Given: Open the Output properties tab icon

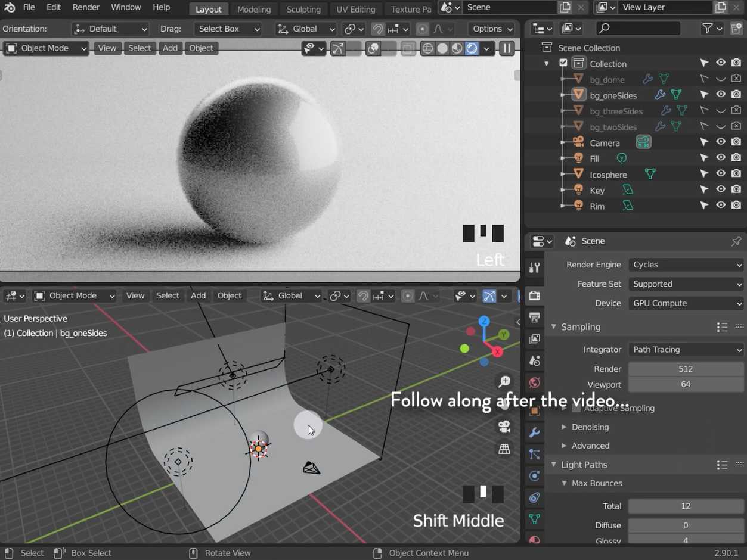Looking at the screenshot, I should tap(535, 318).
